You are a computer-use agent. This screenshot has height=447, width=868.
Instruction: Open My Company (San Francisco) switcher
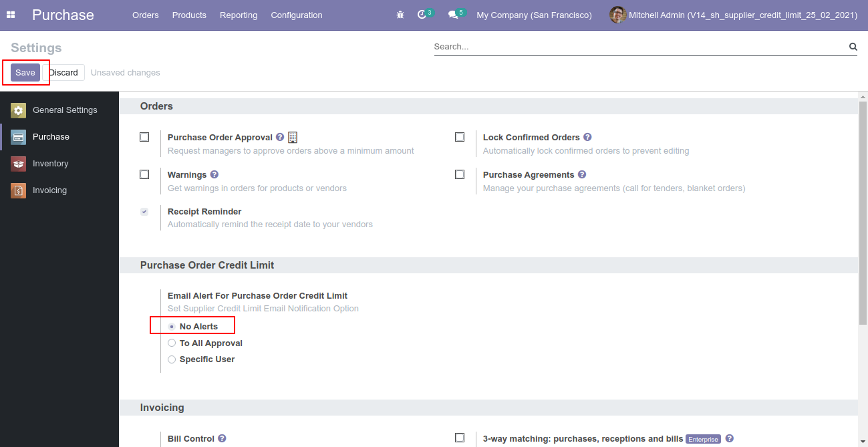click(534, 15)
